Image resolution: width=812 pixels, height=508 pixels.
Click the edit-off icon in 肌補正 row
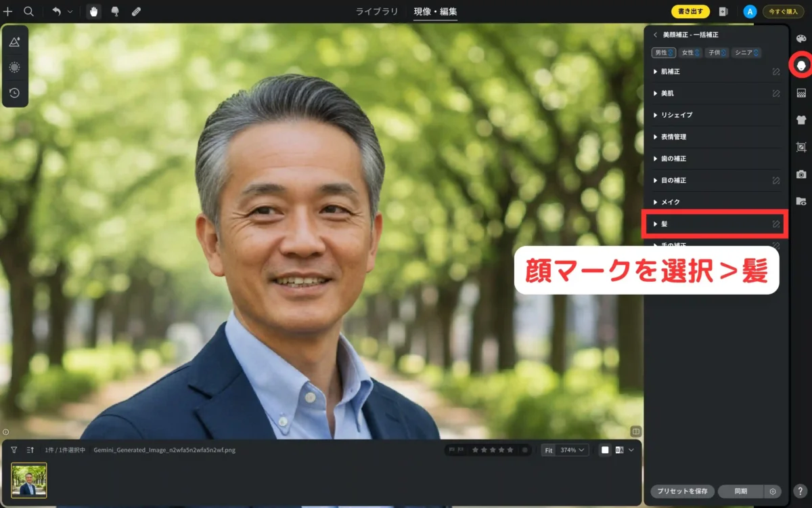tap(776, 72)
